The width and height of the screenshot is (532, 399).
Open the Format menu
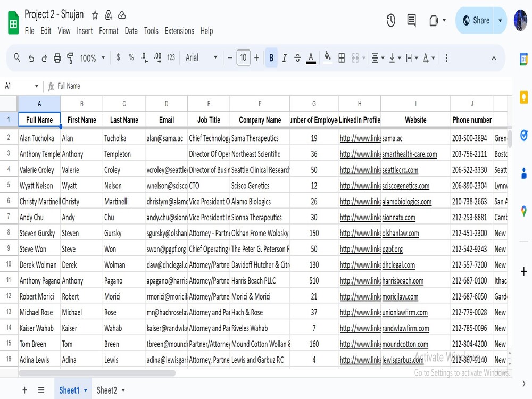click(109, 31)
